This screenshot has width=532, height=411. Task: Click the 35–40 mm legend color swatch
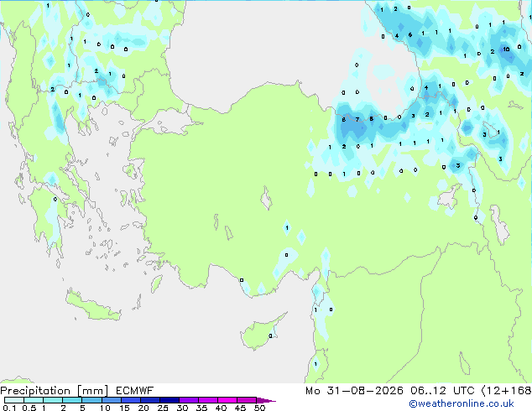tap(207, 400)
